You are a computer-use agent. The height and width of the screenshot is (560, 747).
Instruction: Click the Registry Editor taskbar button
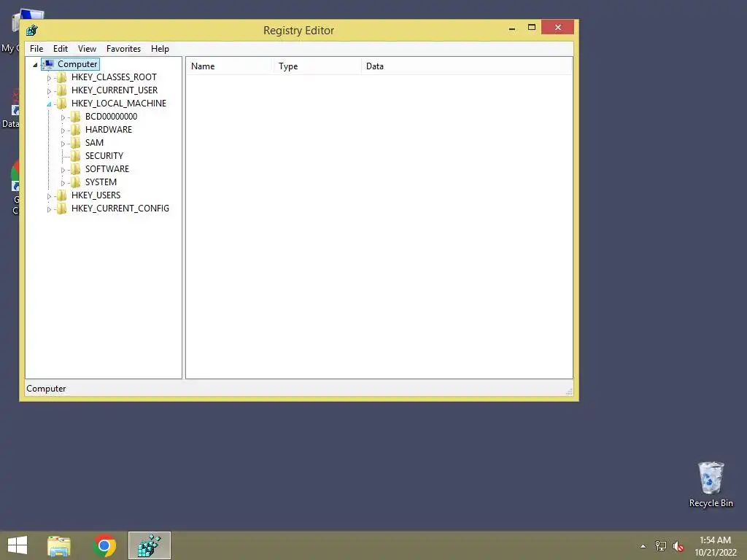pyautogui.click(x=150, y=545)
